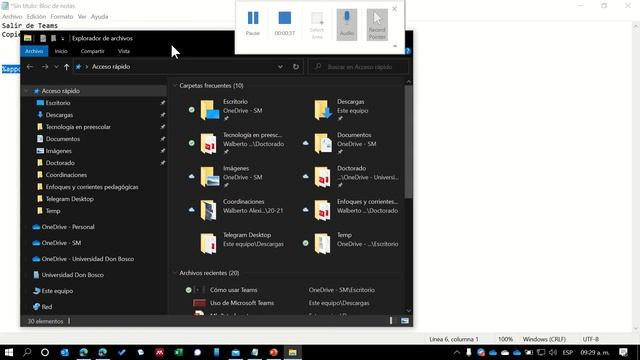The image size is (640, 360).
Task: Select the Doctorado folder tile
Action: pos(350,177)
